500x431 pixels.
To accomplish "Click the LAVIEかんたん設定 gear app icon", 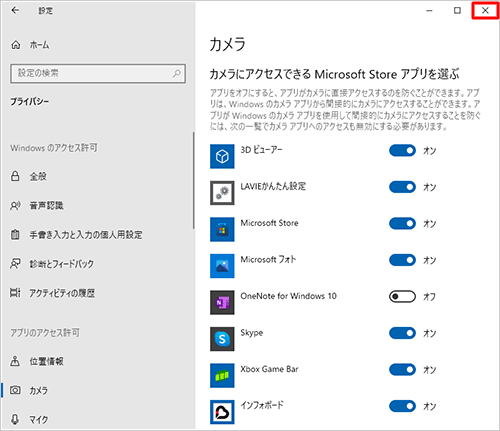I will (222, 193).
